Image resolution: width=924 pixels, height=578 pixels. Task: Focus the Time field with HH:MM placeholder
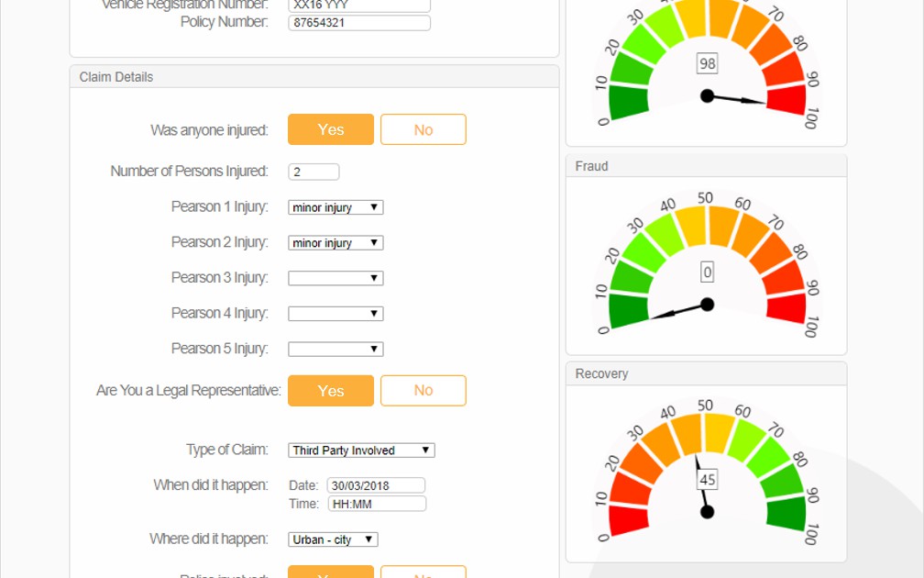(x=377, y=504)
